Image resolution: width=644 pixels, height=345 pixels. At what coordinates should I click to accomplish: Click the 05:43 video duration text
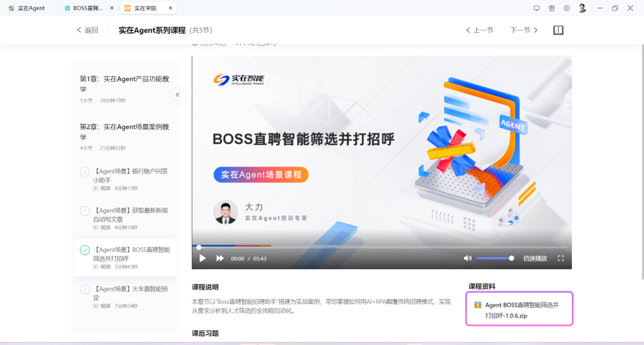pos(259,259)
